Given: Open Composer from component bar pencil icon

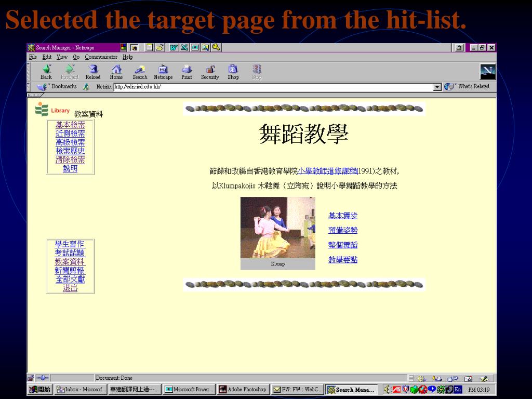Looking at the screenshot, I should pyautogui.click(x=484, y=378).
